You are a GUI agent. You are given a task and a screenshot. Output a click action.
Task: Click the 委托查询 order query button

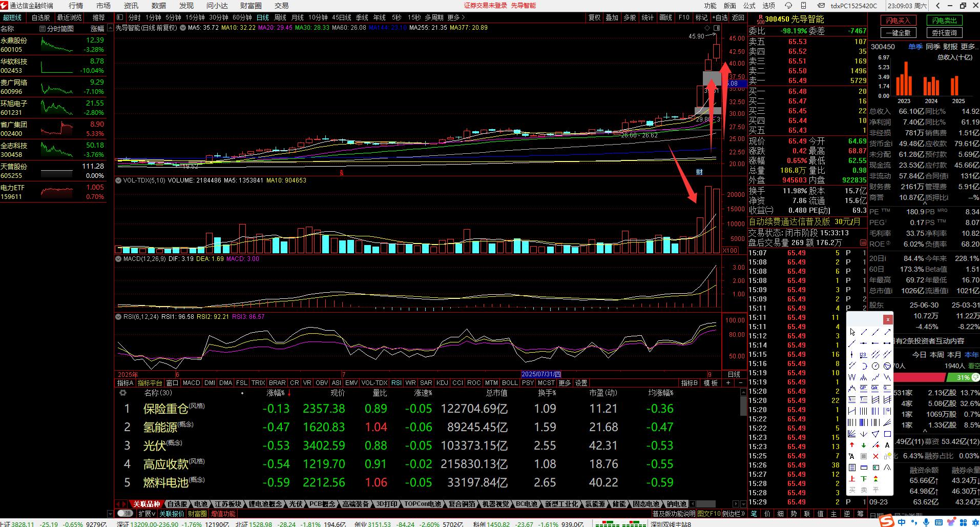coord(944,32)
